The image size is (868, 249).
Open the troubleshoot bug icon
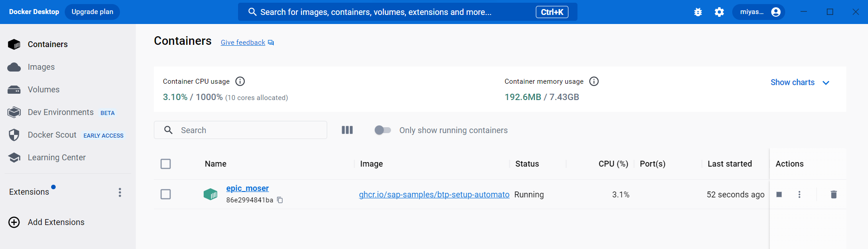[698, 12]
